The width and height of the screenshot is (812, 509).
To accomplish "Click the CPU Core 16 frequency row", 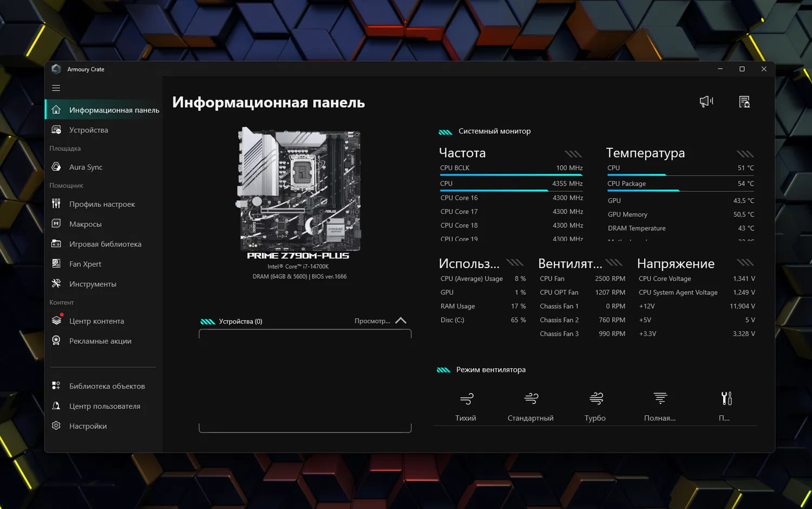I will point(512,198).
